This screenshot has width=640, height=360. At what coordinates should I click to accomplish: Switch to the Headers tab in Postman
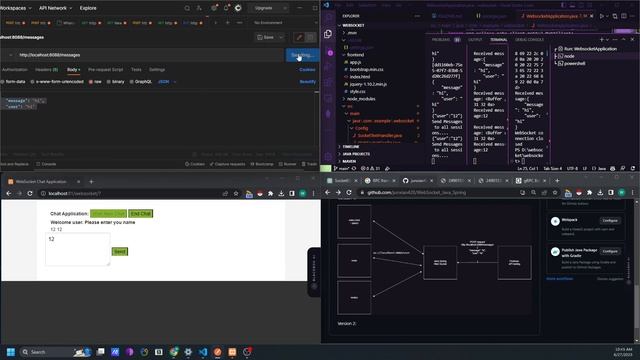(x=46, y=70)
